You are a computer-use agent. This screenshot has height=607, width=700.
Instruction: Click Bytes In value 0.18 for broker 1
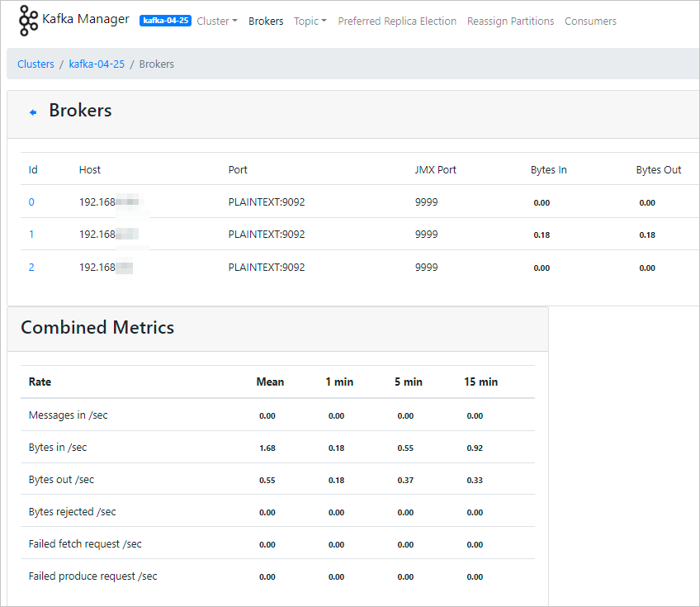pyautogui.click(x=542, y=235)
